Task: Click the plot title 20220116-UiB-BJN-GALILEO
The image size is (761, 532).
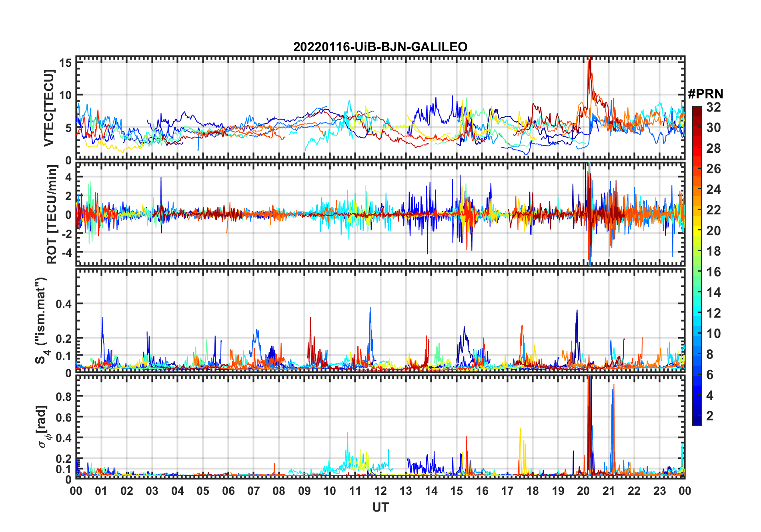Action: 380,47
